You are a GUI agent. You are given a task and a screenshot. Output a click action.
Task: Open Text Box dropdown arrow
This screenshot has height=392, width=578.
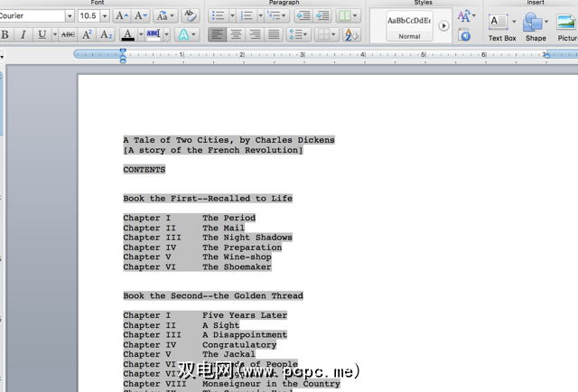click(514, 22)
